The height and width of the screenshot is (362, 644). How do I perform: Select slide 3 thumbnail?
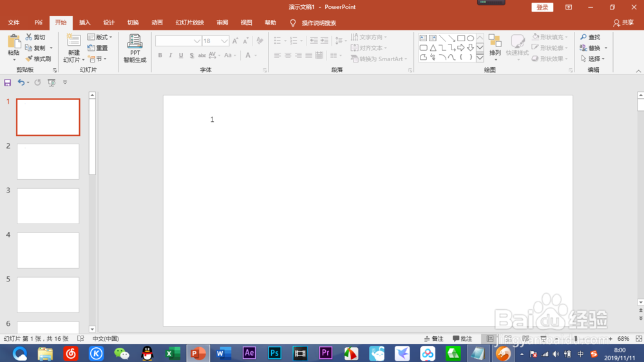pos(48,206)
